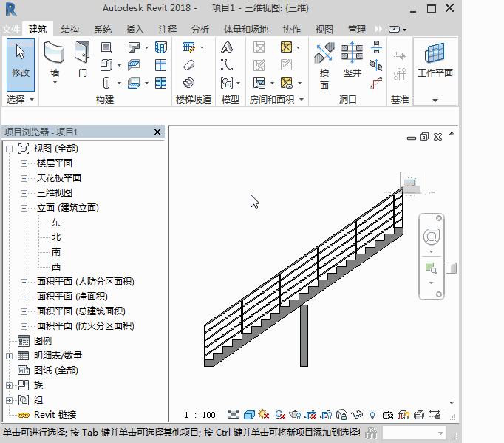This screenshot has height=443, width=504.
Task: Click the steering wheel navigation icon
Action: click(431, 238)
